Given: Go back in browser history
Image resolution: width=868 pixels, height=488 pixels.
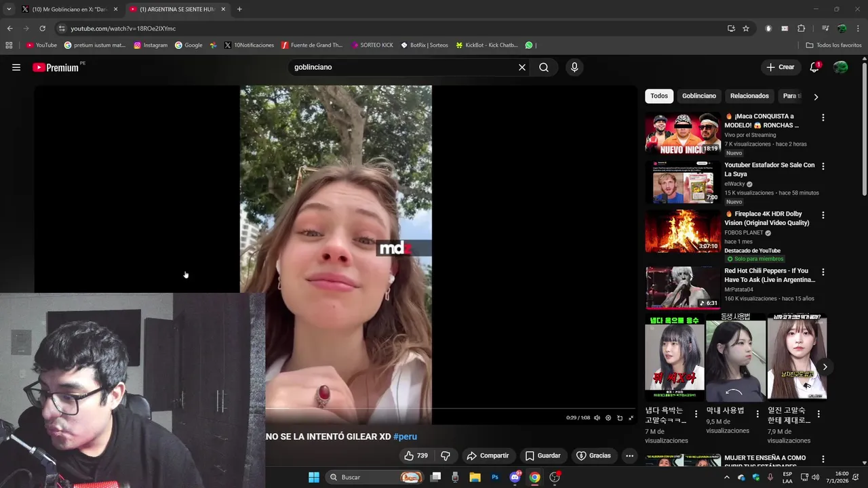Looking at the screenshot, I should 9,28.
